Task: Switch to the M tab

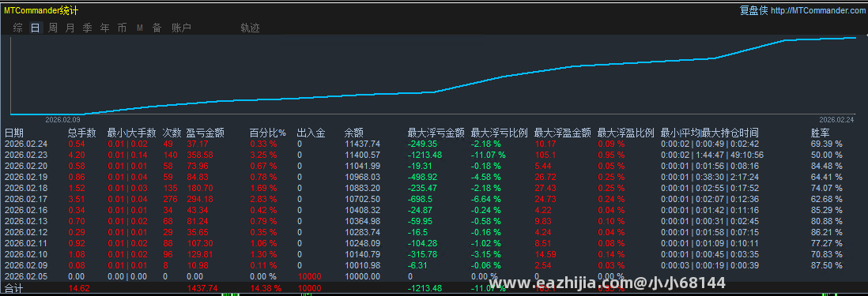Action: click(139, 28)
